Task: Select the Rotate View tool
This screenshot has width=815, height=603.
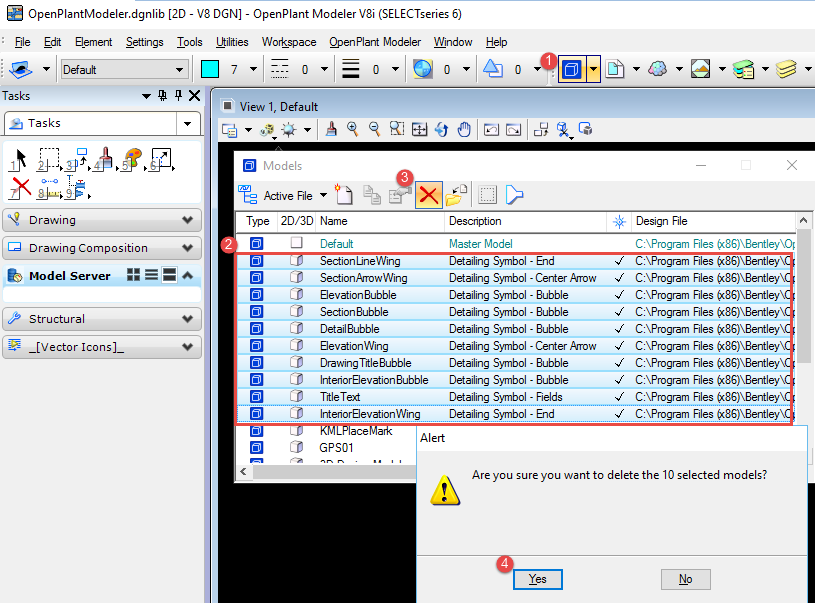Action: tap(441, 129)
